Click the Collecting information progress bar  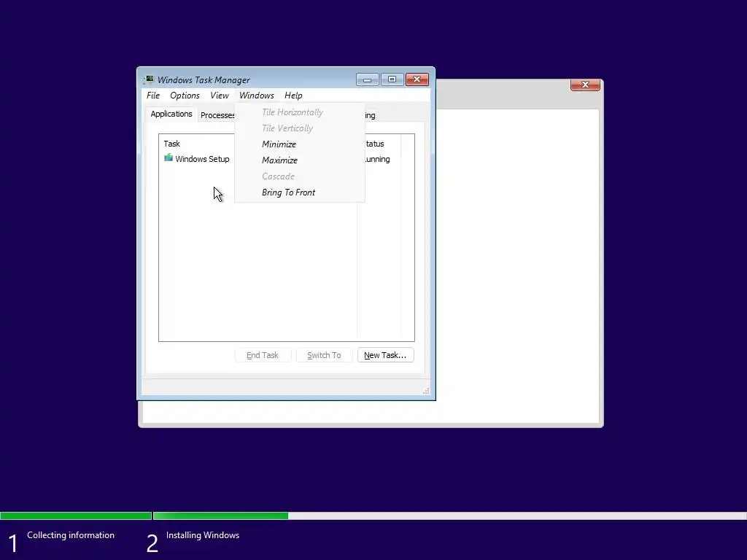coord(76,516)
